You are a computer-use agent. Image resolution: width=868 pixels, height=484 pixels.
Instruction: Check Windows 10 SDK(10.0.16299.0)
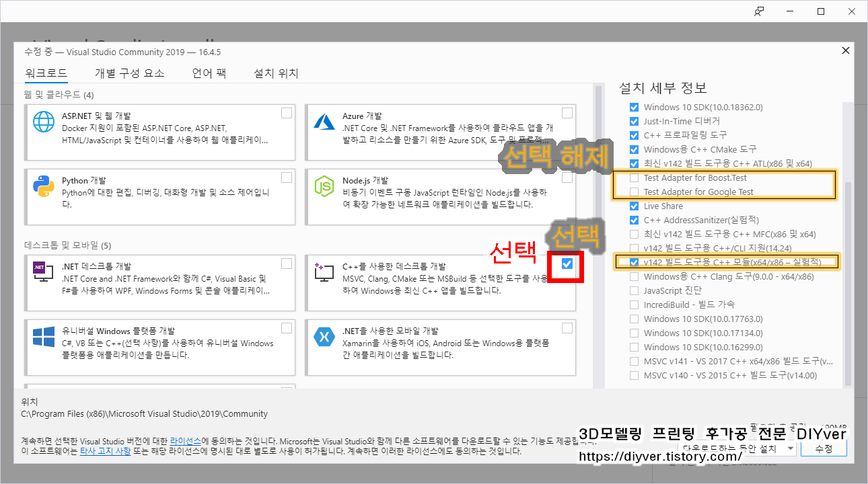pos(634,347)
